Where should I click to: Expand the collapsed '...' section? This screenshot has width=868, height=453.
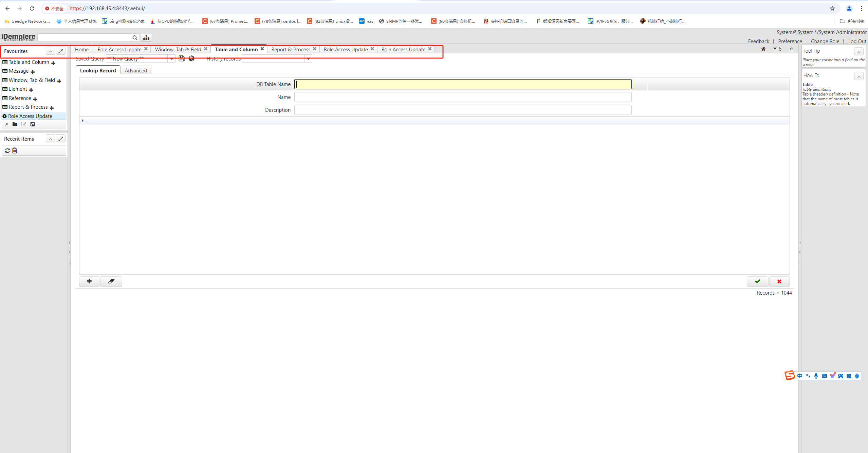(x=82, y=121)
